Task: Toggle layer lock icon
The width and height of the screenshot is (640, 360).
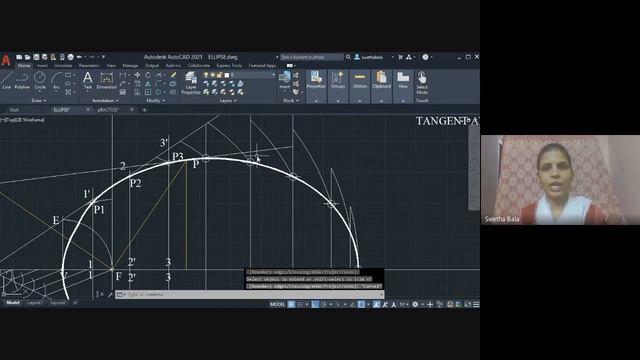Action: point(219,75)
